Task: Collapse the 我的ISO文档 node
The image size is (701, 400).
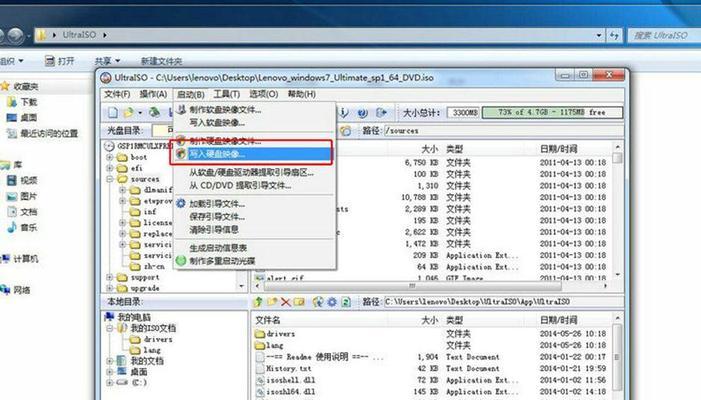Action: point(110,328)
